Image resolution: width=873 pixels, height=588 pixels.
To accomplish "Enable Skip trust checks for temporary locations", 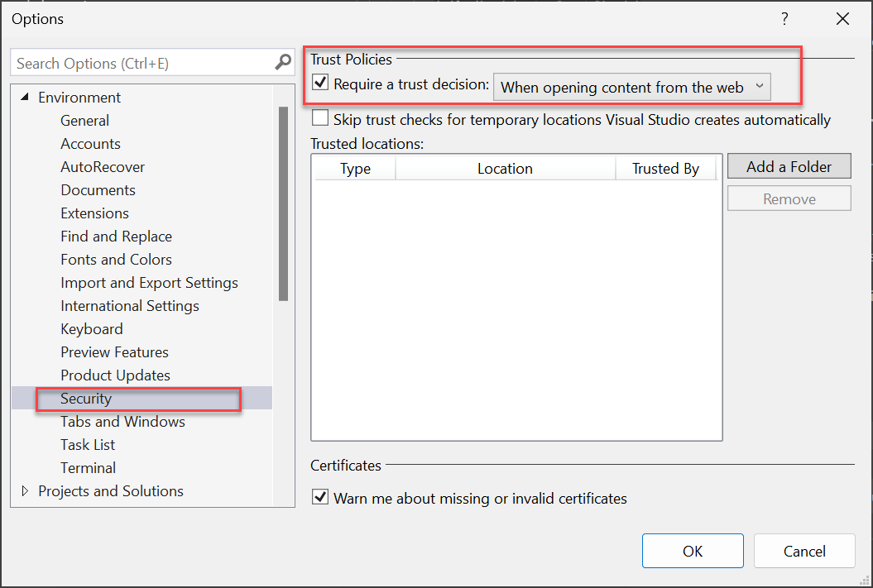I will pos(320,118).
